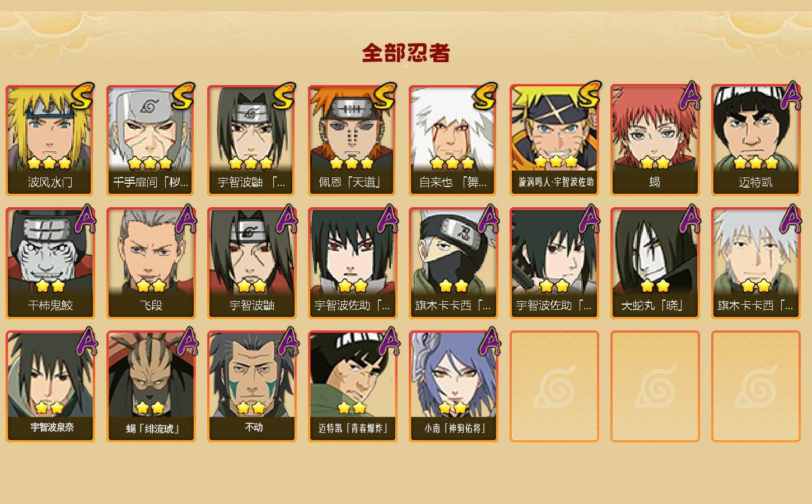Click the 漩涡鸣人·宇智波佐助 card
Screen dimensions: 812x504
[x=554, y=140]
